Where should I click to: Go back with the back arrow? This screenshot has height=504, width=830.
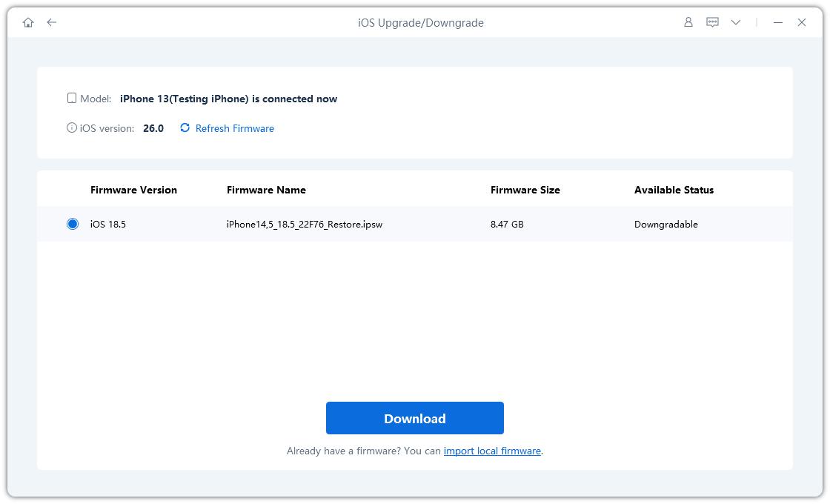pyautogui.click(x=50, y=22)
